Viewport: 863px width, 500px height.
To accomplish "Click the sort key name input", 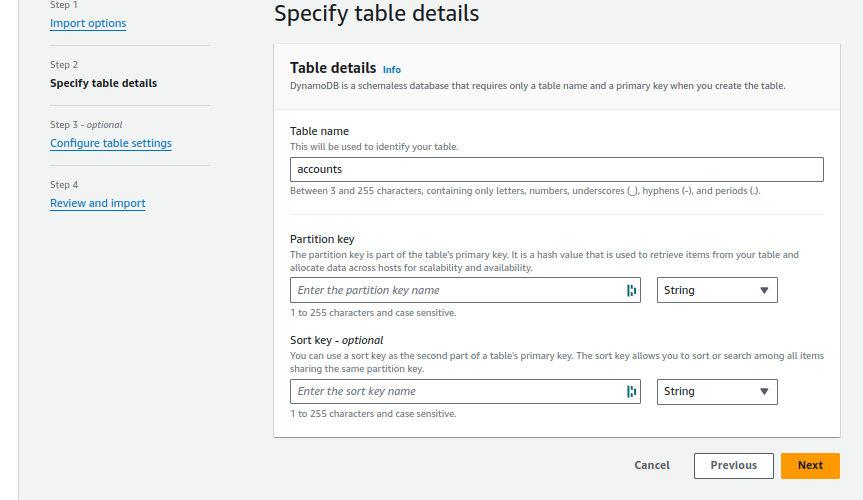I will pyautogui.click(x=458, y=392).
